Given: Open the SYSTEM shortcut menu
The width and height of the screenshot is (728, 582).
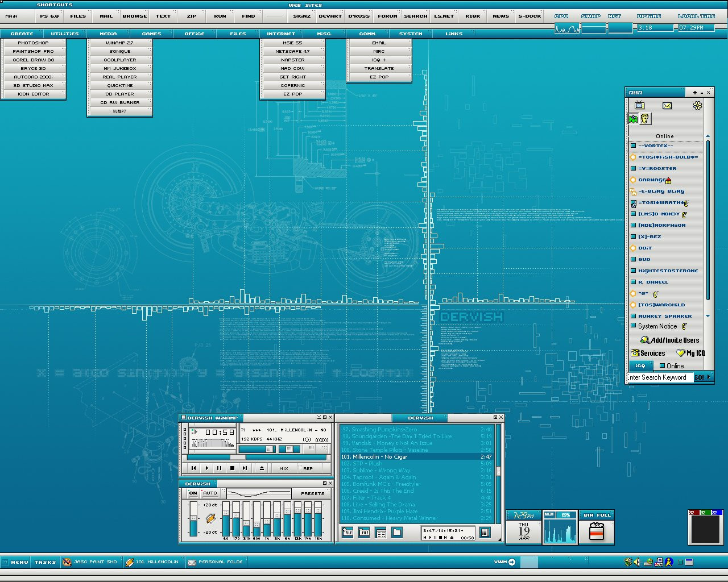Looking at the screenshot, I should point(411,34).
